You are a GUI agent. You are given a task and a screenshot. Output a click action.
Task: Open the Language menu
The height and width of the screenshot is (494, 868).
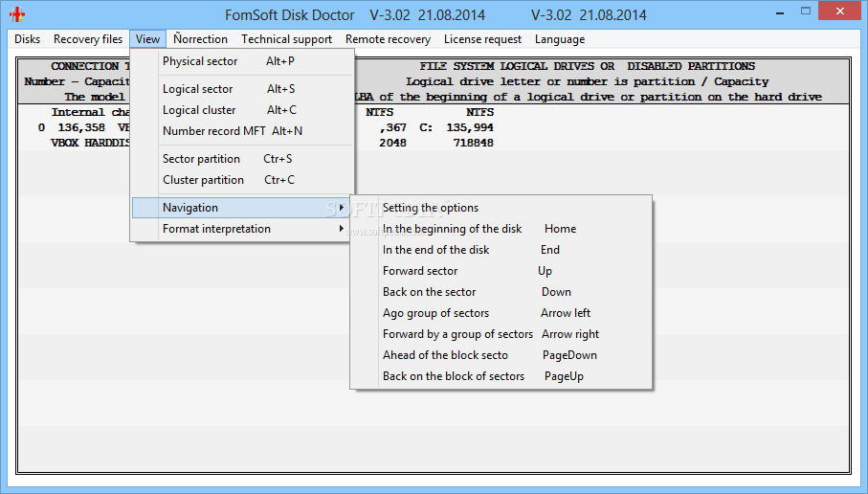(560, 39)
